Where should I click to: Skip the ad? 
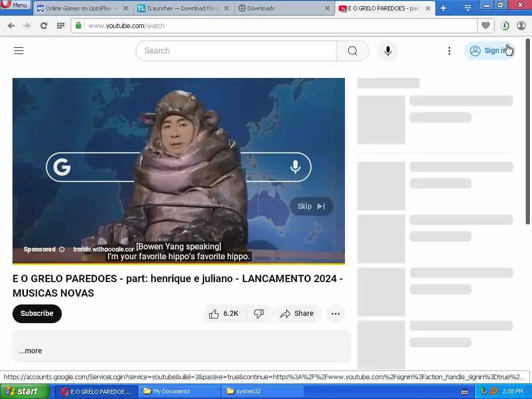point(311,206)
